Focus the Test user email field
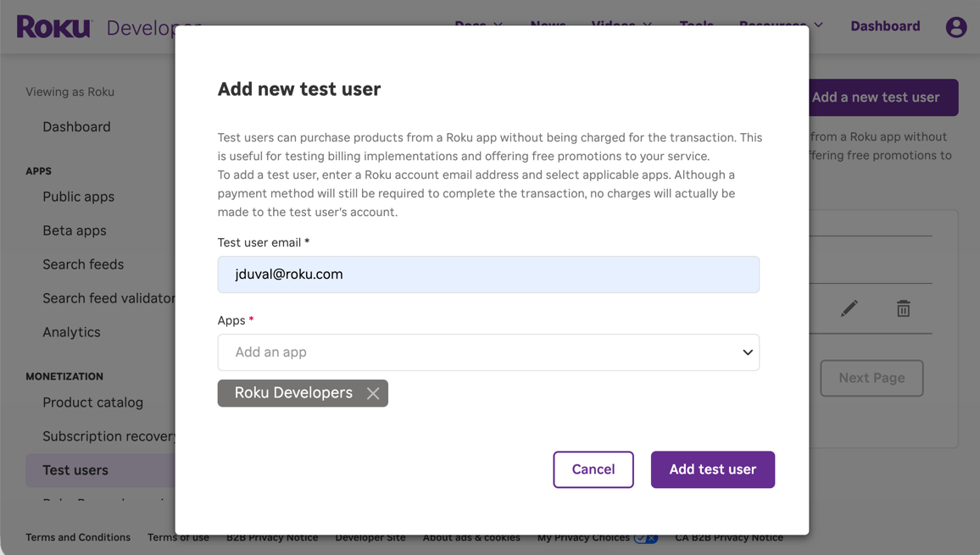Screen dimensions: 980x555 pos(488,275)
